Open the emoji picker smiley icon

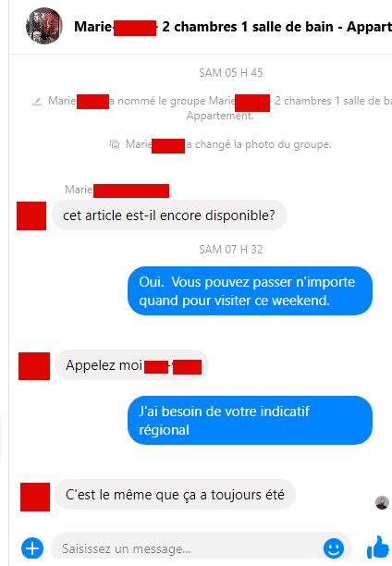coord(334,548)
